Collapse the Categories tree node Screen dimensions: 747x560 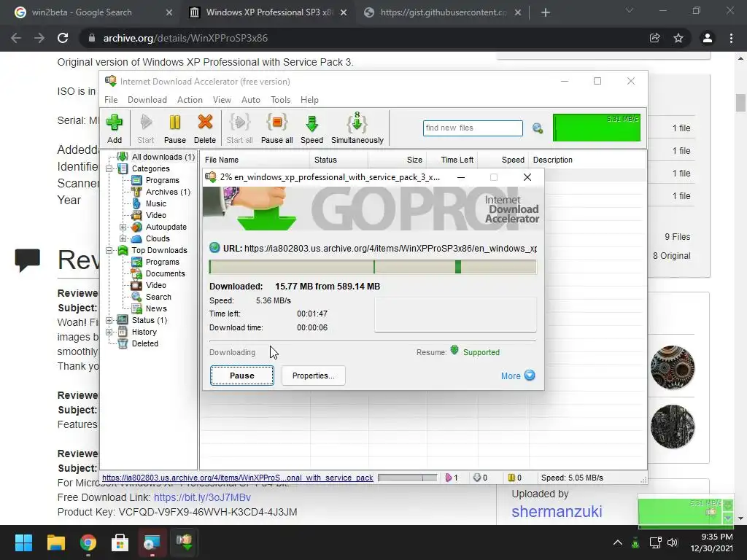click(109, 168)
